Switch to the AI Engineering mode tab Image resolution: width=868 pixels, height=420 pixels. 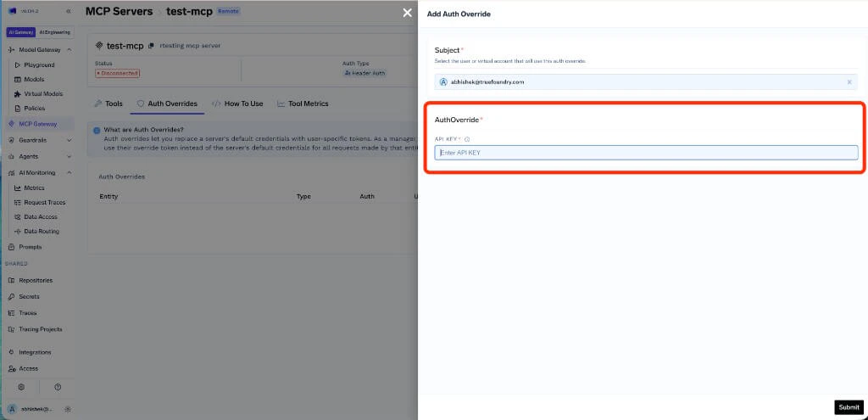click(x=55, y=32)
